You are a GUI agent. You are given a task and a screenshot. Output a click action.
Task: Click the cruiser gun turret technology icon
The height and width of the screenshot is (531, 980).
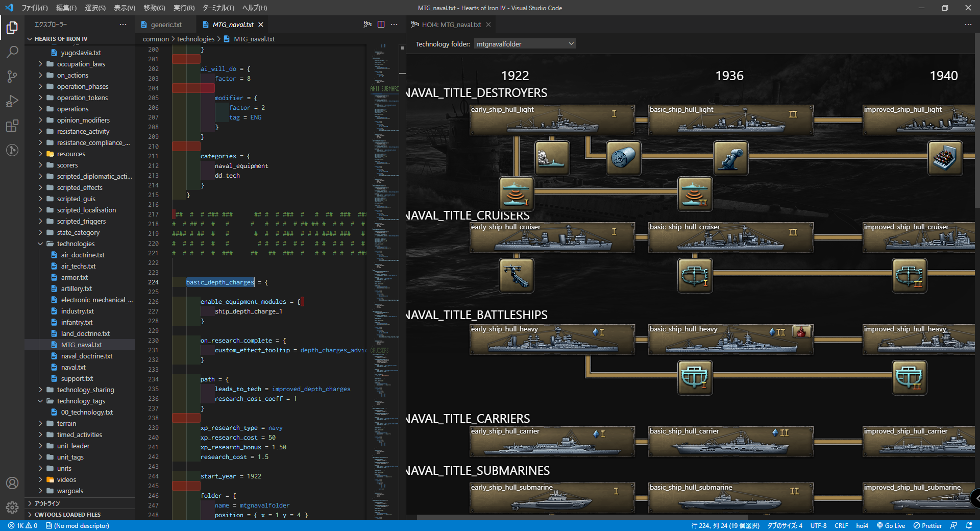pyautogui.click(x=516, y=275)
